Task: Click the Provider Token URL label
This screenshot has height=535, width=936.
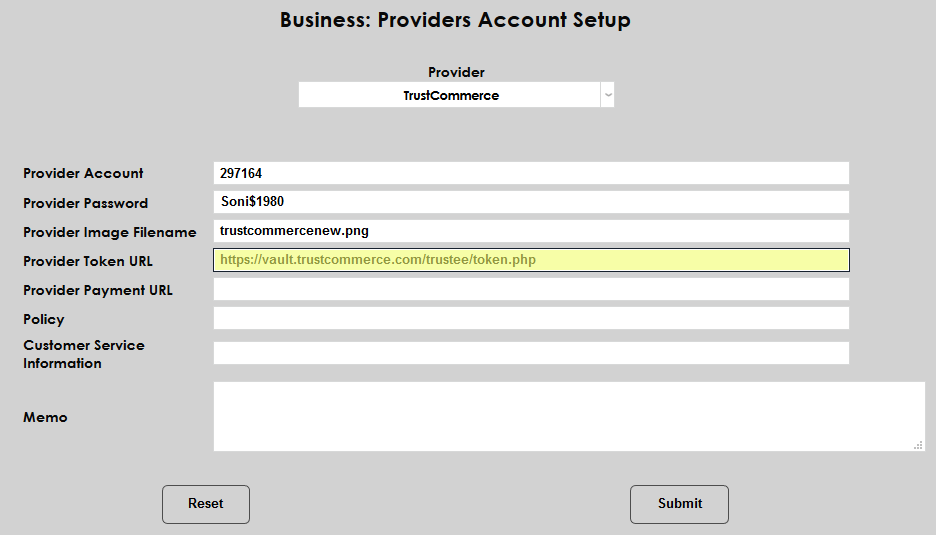Action: click(88, 261)
